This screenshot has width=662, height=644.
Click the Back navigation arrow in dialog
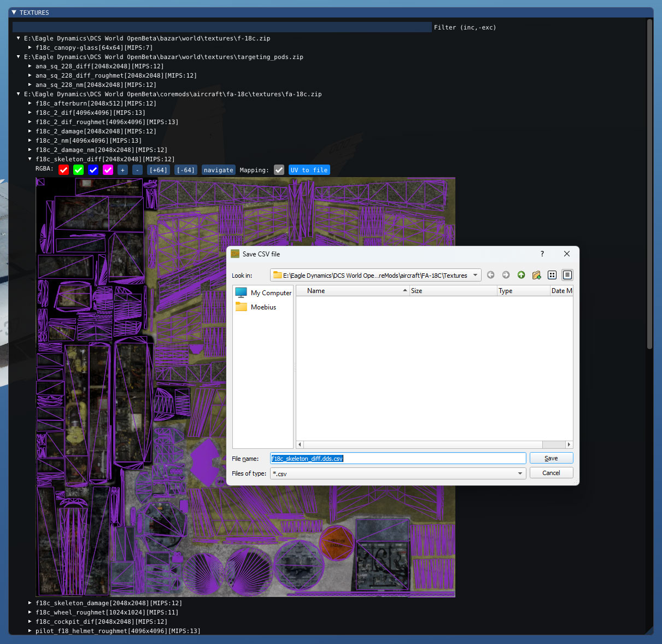coord(490,275)
